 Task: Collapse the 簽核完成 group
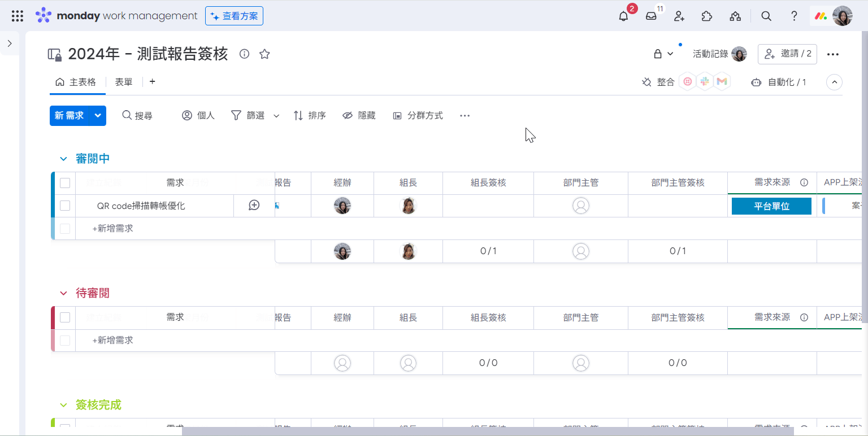click(x=63, y=405)
